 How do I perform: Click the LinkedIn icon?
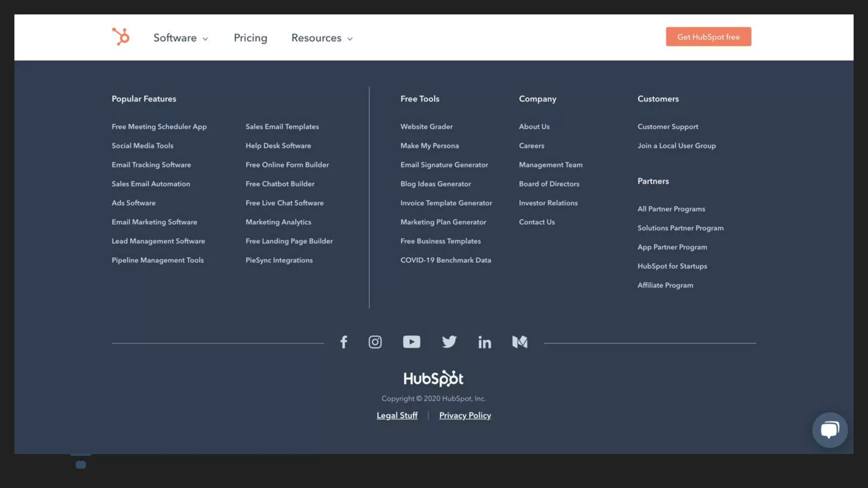coord(484,342)
